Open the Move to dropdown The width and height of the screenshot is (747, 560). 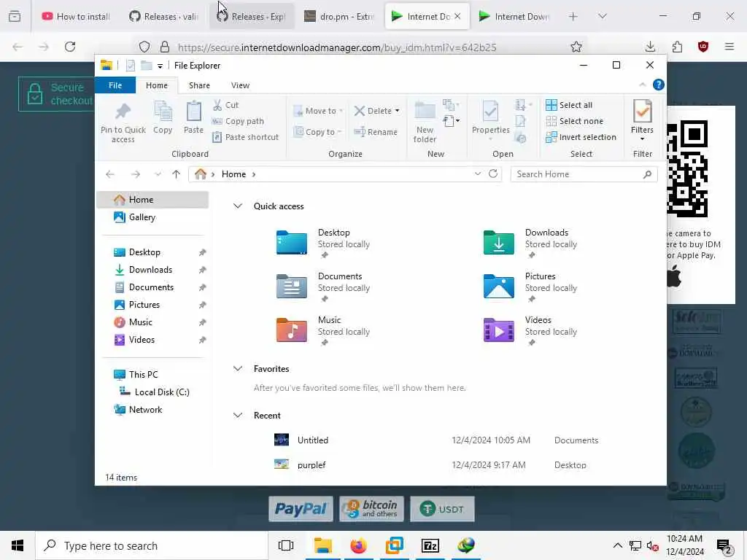pyautogui.click(x=318, y=111)
